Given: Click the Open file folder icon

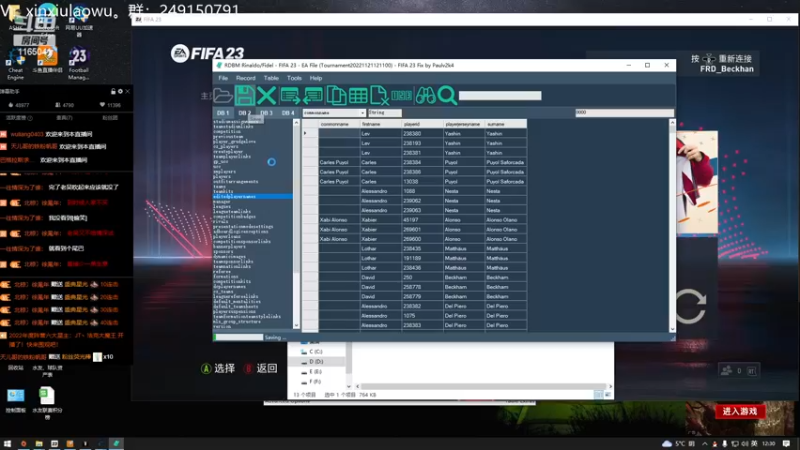Looking at the screenshot, I should click(222, 95).
